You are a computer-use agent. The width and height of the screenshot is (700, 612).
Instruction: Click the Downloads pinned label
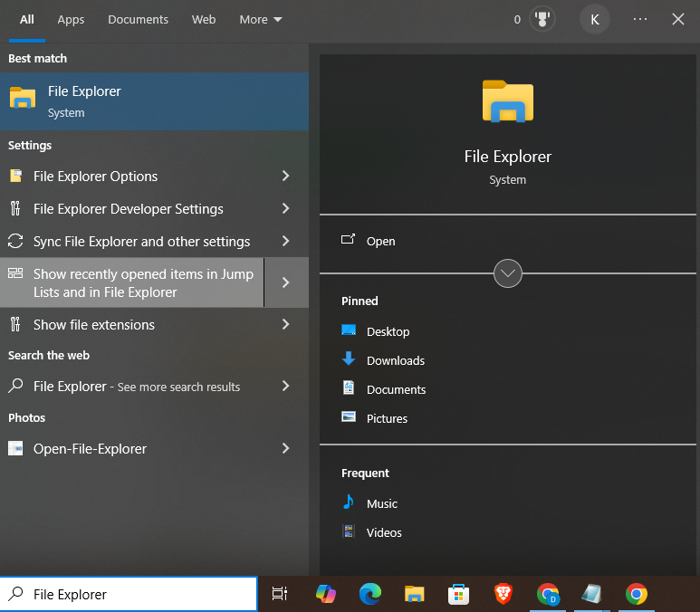point(396,360)
